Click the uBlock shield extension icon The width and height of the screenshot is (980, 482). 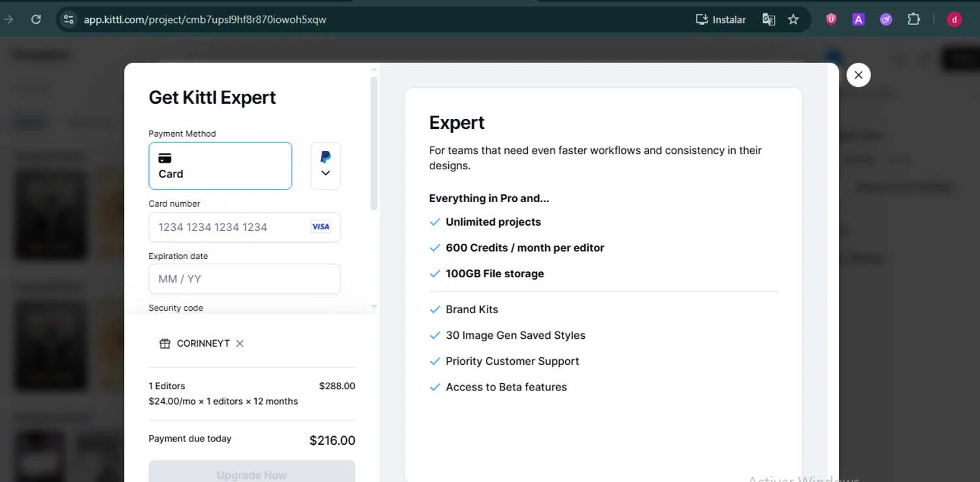tap(831, 20)
